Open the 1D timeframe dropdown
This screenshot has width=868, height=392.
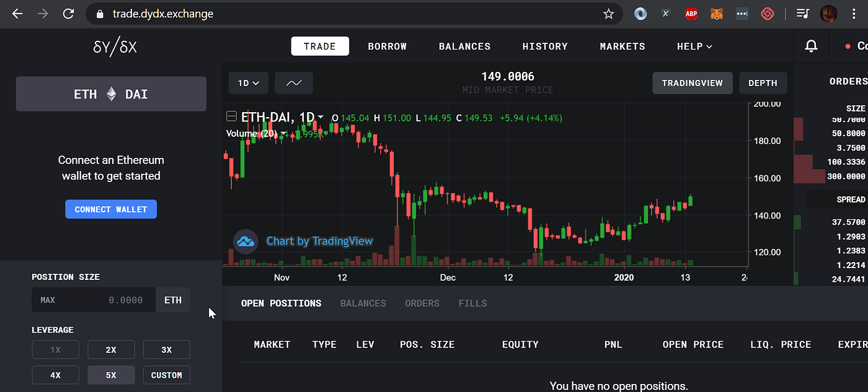pos(249,83)
